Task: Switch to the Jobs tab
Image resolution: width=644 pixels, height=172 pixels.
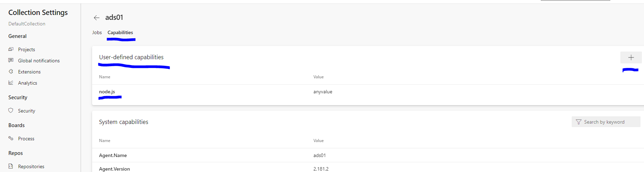Action: tap(97, 32)
